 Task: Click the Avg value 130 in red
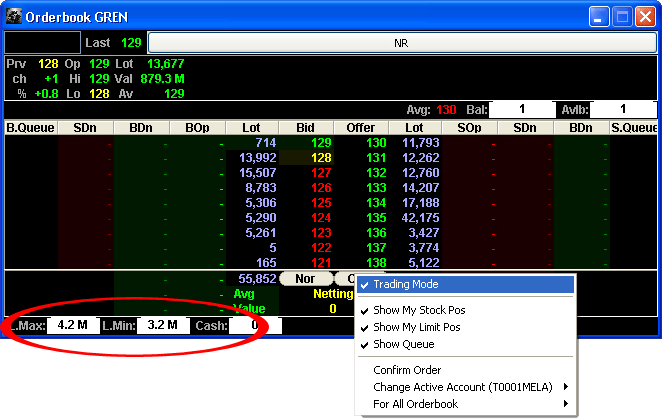(x=446, y=110)
